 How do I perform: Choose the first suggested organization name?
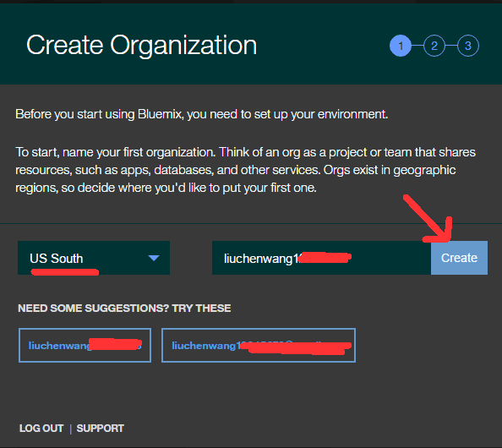coord(85,345)
